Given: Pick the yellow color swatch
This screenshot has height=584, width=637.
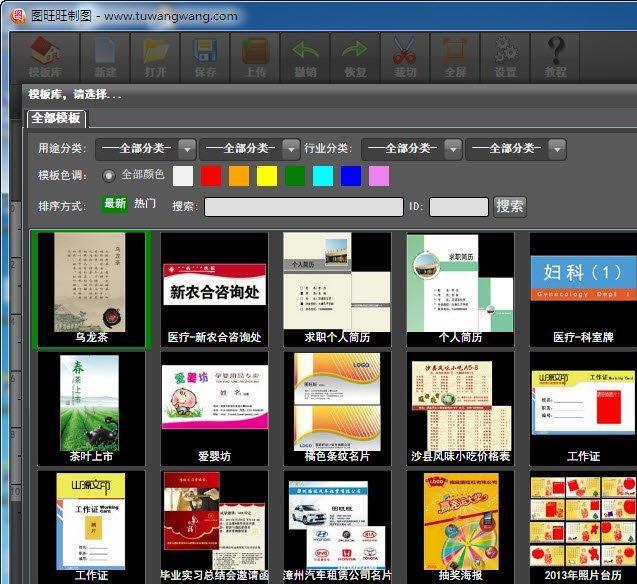Looking at the screenshot, I should click(267, 176).
